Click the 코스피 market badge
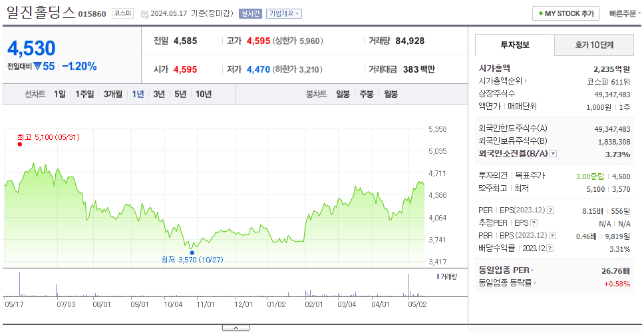 tap(123, 13)
